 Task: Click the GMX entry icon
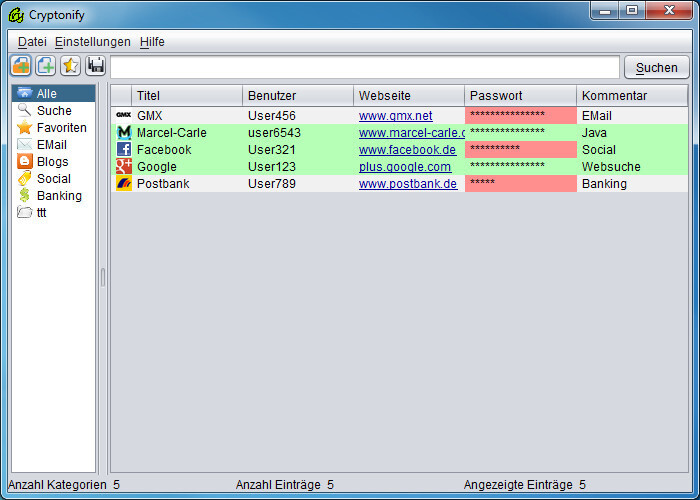tap(124, 116)
